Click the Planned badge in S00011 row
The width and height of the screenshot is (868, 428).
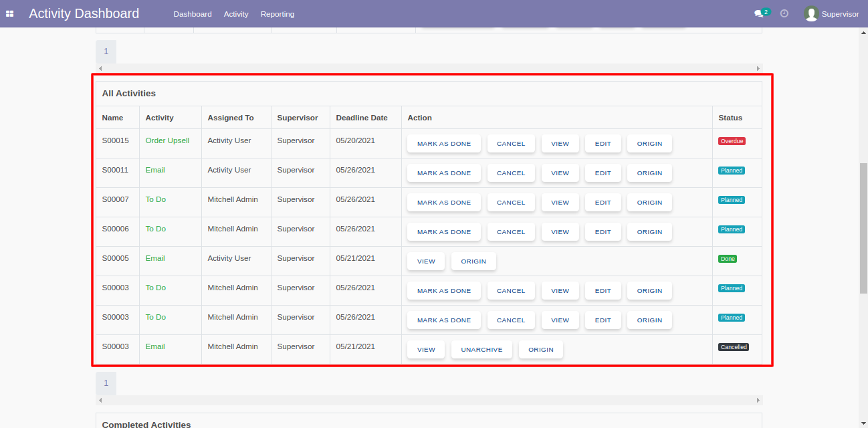[x=732, y=171]
